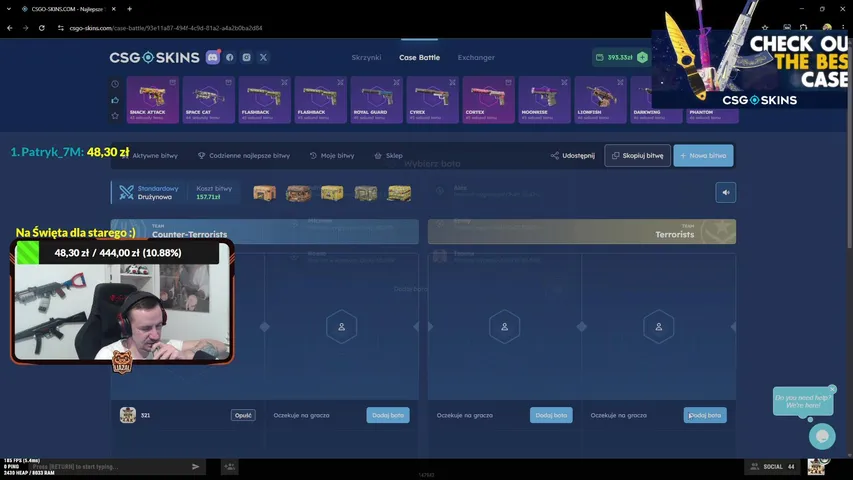
Task: Open the X (Twitter) icon link
Action: [x=263, y=57]
